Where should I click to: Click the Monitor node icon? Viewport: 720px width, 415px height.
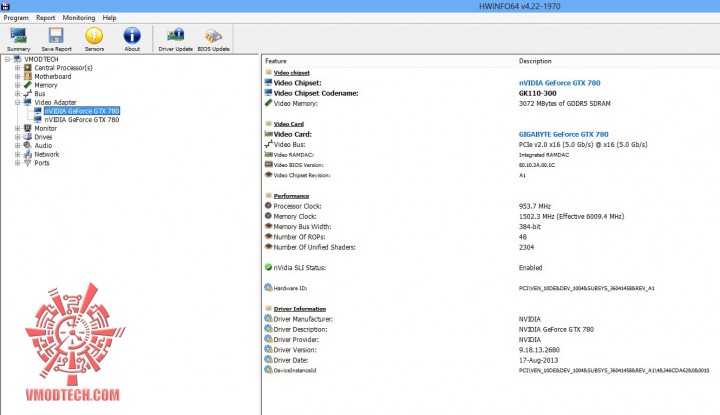28,128
